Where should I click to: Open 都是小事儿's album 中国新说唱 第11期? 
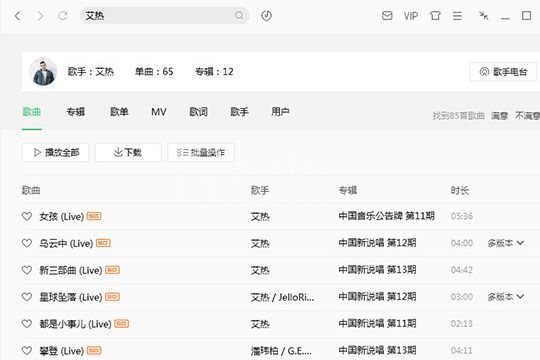coord(377,323)
